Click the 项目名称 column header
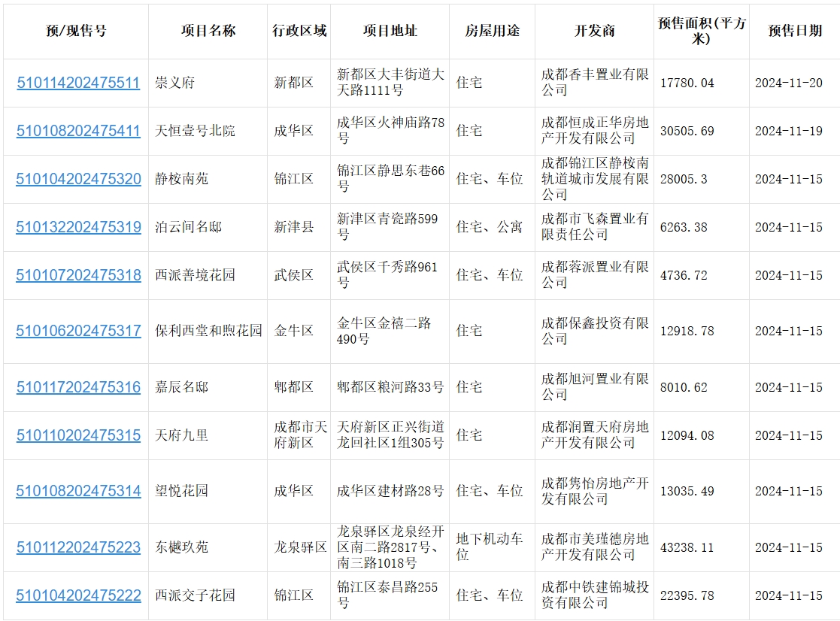840x621 pixels. 208,31
